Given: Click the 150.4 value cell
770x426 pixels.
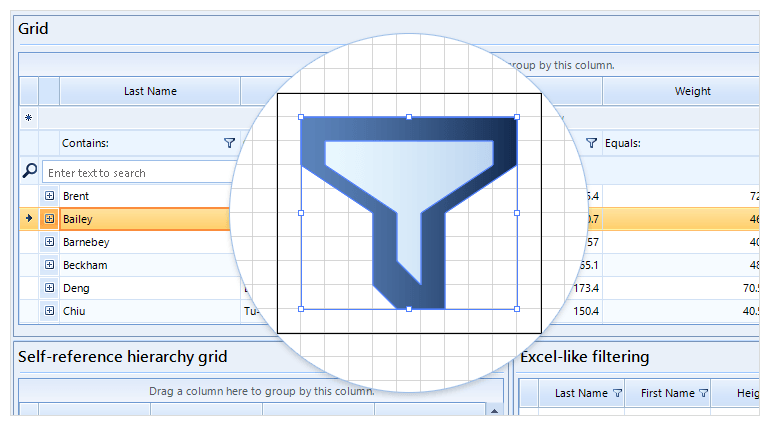Looking at the screenshot, I should click(586, 311).
